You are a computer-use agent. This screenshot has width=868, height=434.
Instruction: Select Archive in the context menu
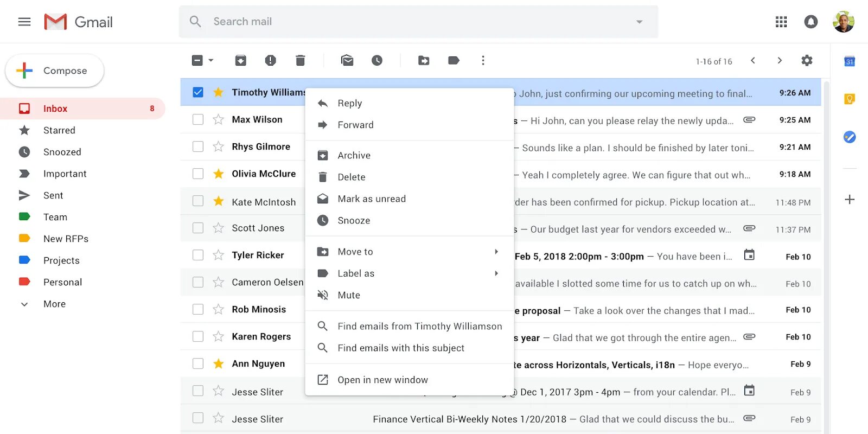click(x=410, y=155)
